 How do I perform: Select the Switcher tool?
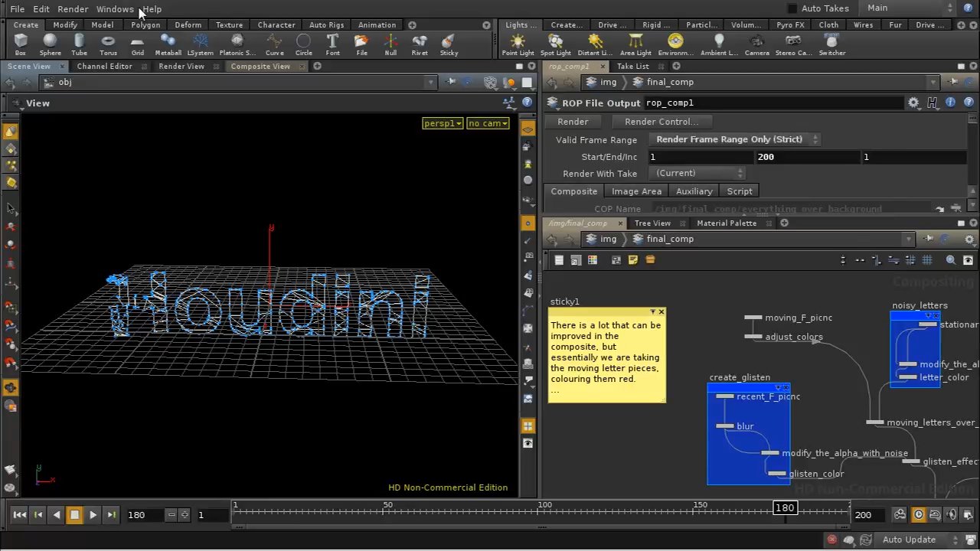pos(831,44)
